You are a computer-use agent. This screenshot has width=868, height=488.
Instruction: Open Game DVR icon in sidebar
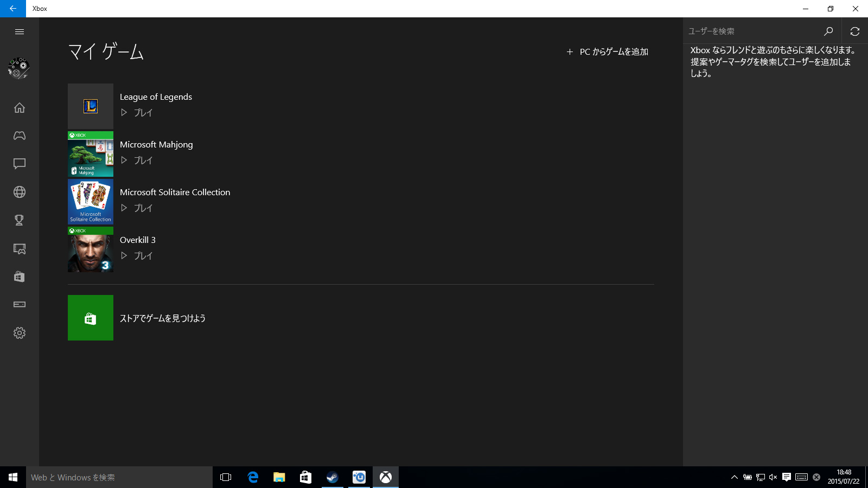click(20, 248)
